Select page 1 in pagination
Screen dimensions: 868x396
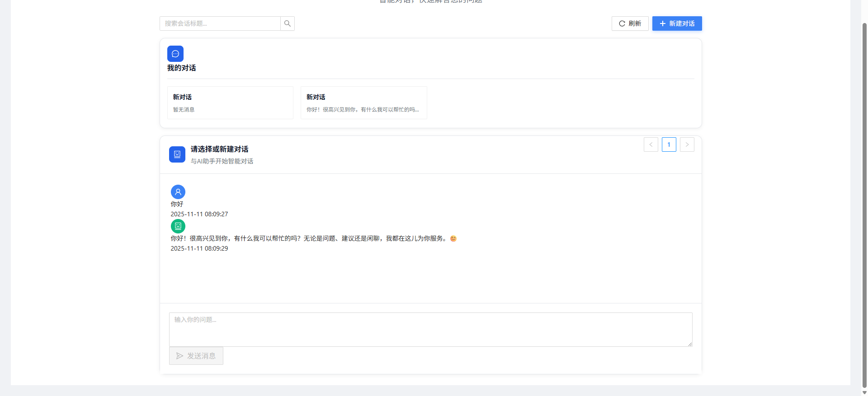click(669, 144)
